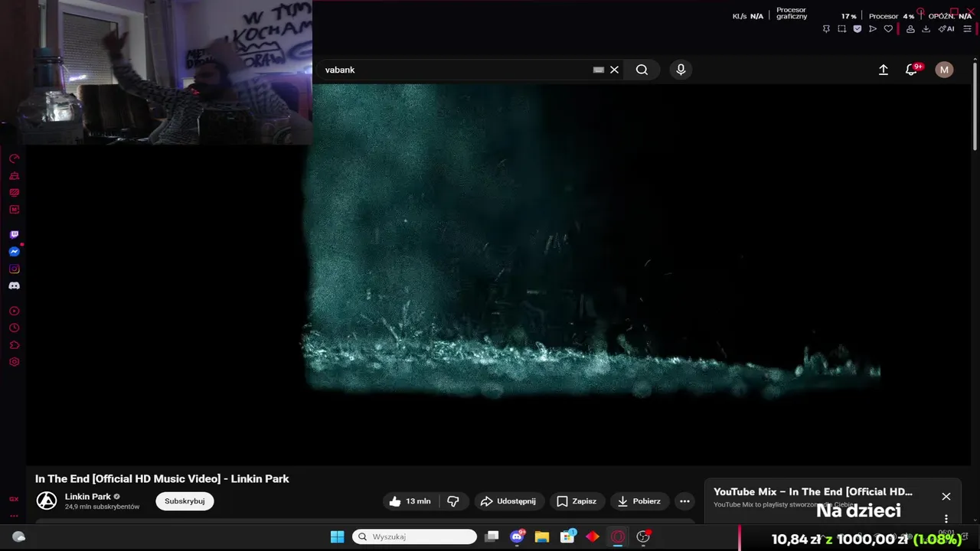980x551 pixels.
Task: Open GX Cleaner icon in sidebar
Action: click(x=14, y=176)
